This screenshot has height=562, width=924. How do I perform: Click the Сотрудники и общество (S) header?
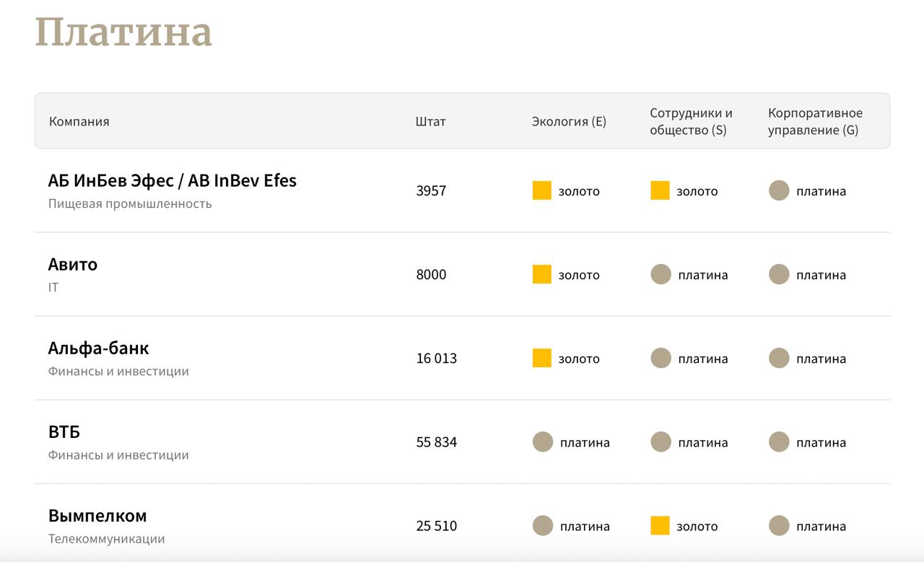691,121
